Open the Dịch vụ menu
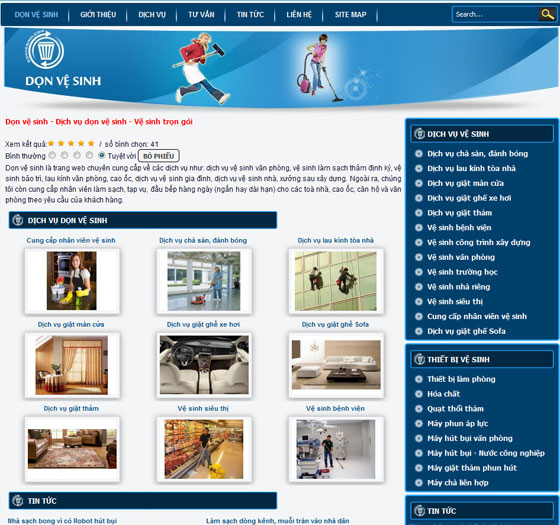 pyautogui.click(x=152, y=15)
